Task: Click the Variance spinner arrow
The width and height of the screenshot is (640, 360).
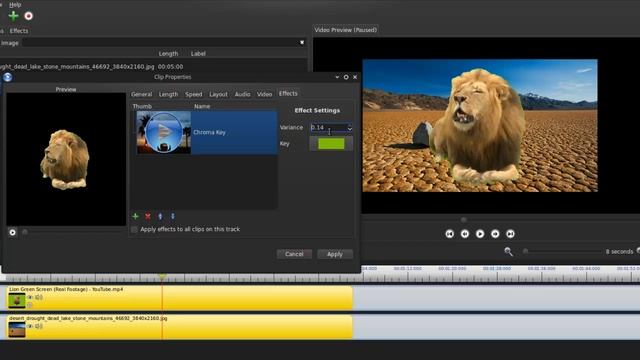Action: 350,128
